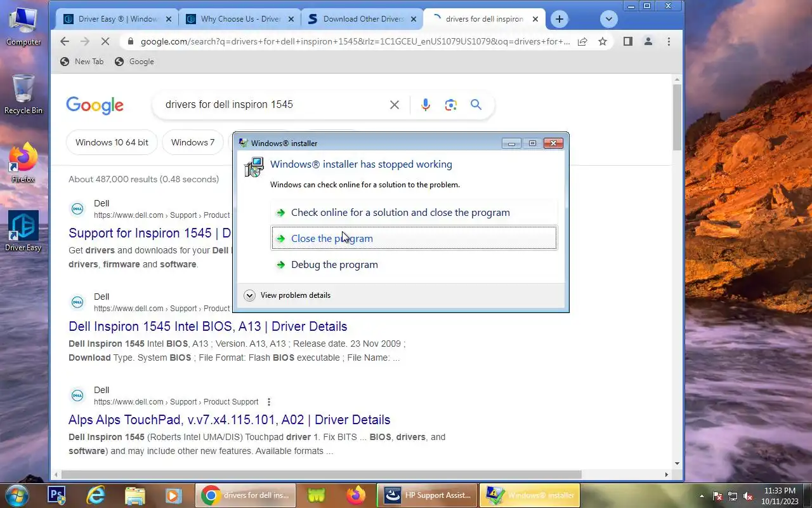
Task: Open the Google bookmark
Action: point(134,62)
